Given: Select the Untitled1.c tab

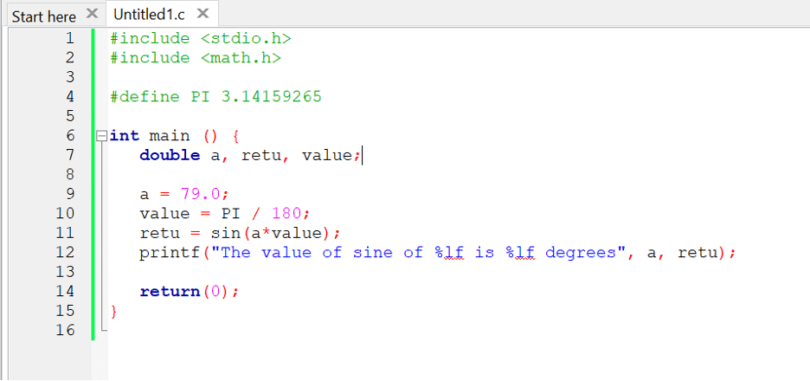Looking at the screenshot, I should tap(149, 14).
